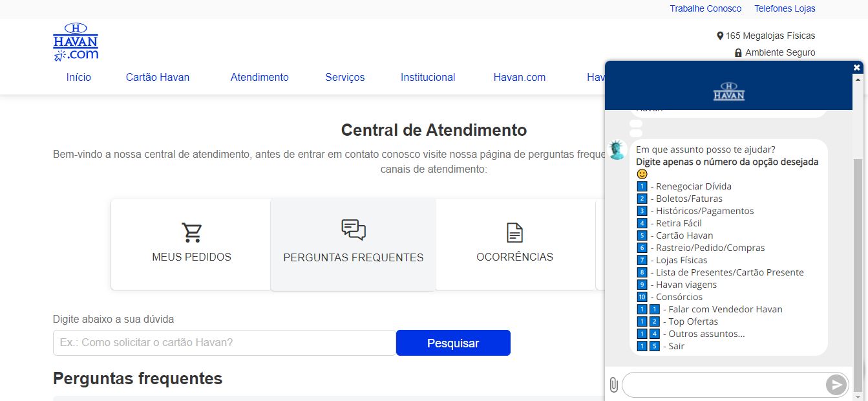Image resolution: width=868 pixels, height=401 pixels.
Task: Click the 'Havan viagens' chat option text
Action: (686, 285)
